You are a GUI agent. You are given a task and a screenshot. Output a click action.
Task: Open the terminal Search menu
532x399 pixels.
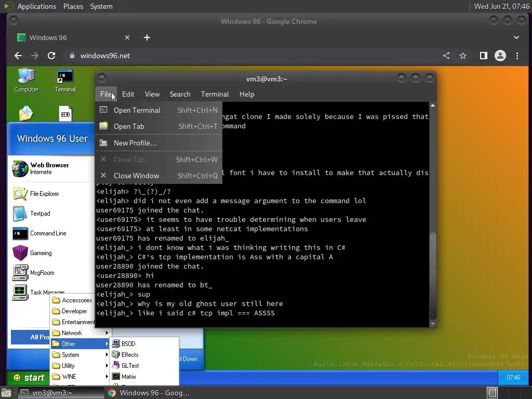[180, 94]
